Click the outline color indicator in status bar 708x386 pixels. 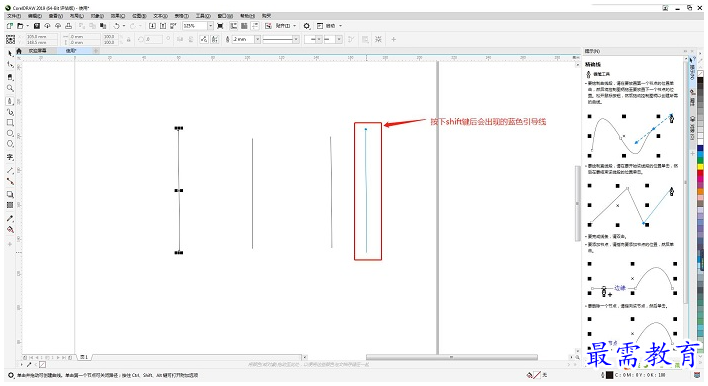[x=609, y=375]
